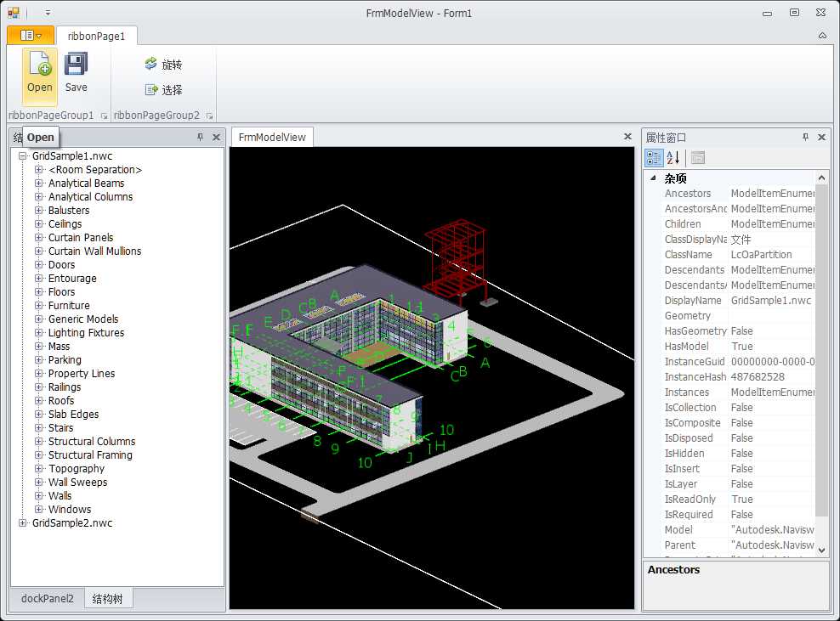Image resolution: width=840 pixels, height=621 pixels.
Task: Open ribbonPageGroup1 dialog launcher
Action: (104, 116)
